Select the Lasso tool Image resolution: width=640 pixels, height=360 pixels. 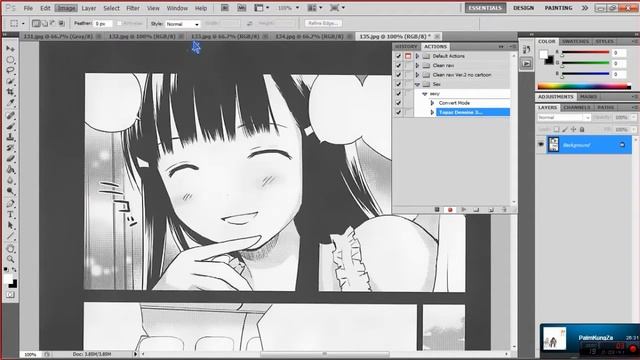[10, 71]
